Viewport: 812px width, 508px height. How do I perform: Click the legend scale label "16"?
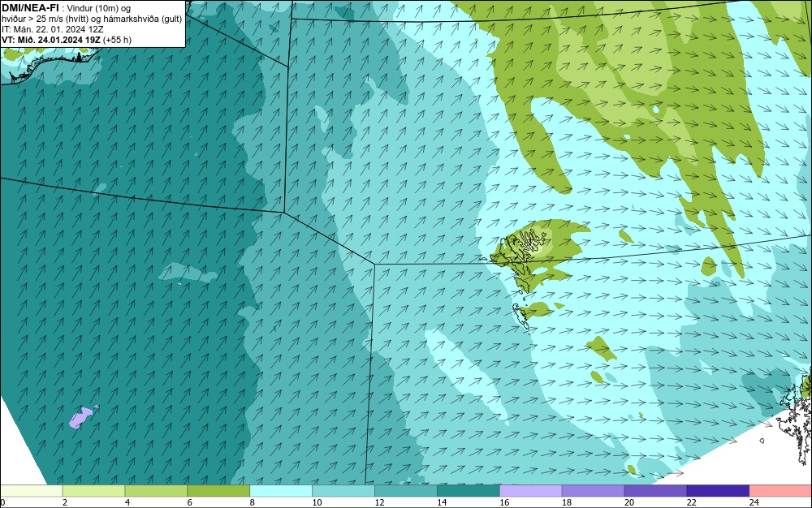click(504, 502)
